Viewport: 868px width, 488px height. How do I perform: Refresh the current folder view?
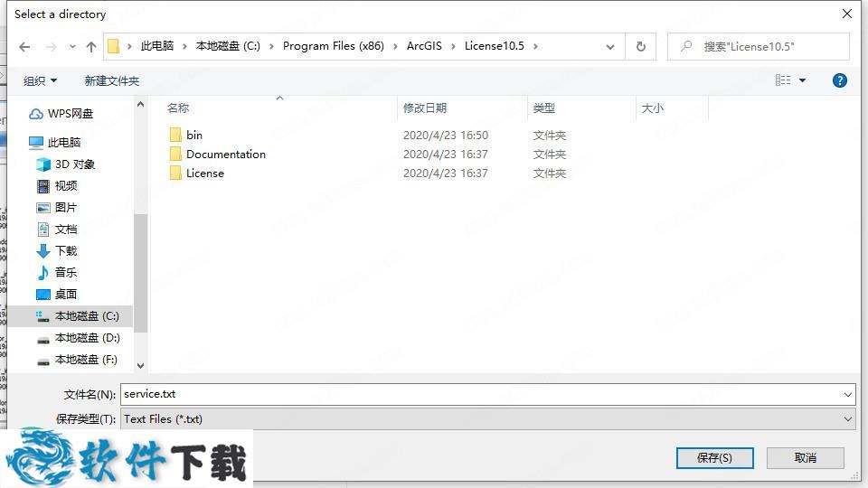coord(640,46)
